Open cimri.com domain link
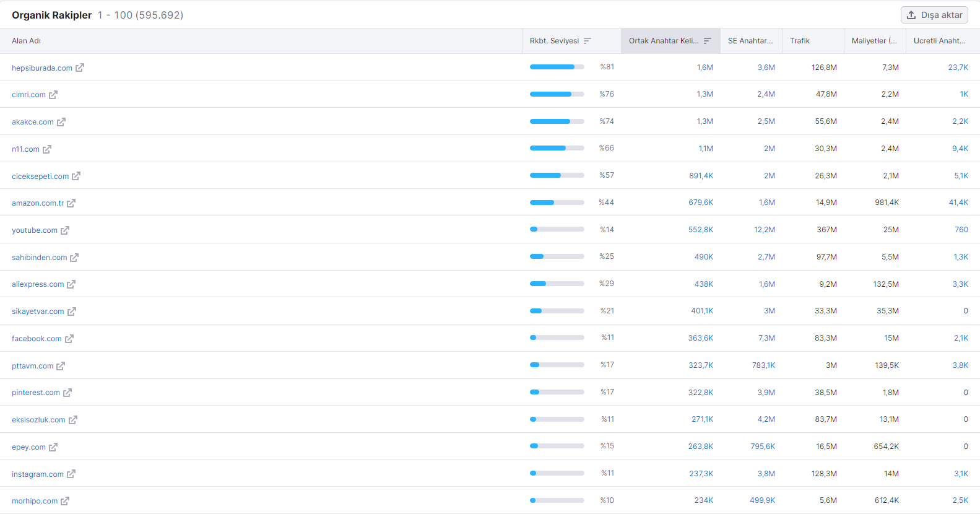Image resolution: width=980 pixels, height=514 pixels. (x=28, y=95)
